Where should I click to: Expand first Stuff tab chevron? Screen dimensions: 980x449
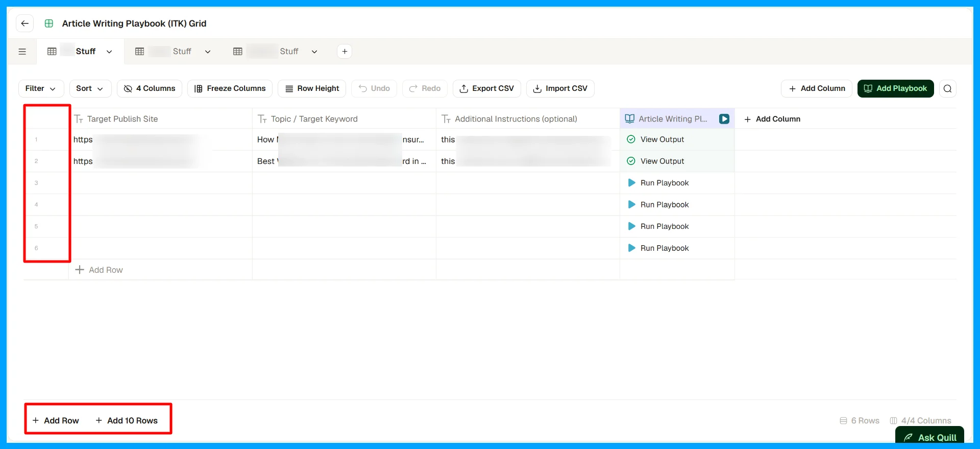coord(109,52)
